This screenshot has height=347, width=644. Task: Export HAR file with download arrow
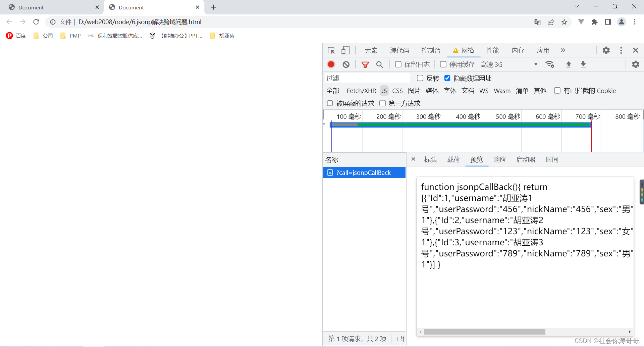pyautogui.click(x=583, y=64)
